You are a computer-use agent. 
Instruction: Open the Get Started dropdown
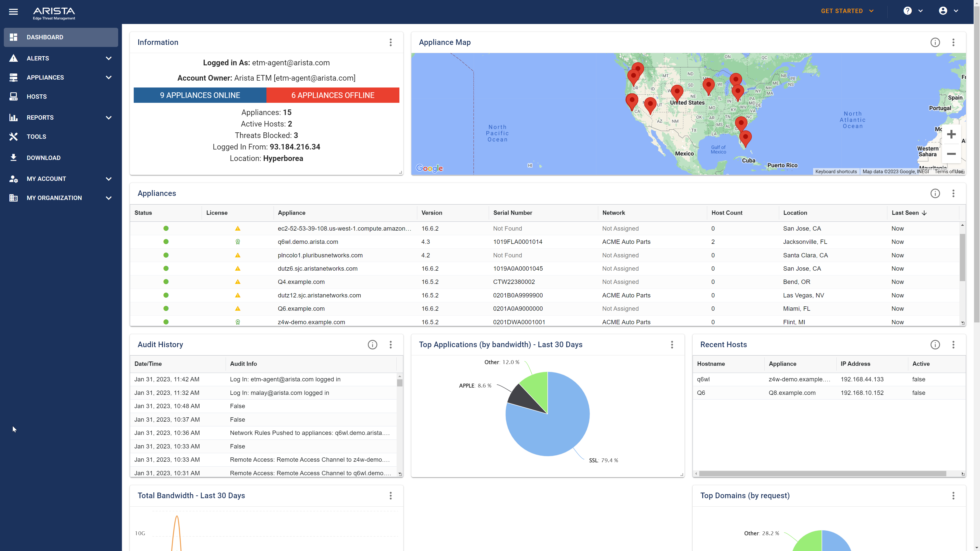point(847,11)
